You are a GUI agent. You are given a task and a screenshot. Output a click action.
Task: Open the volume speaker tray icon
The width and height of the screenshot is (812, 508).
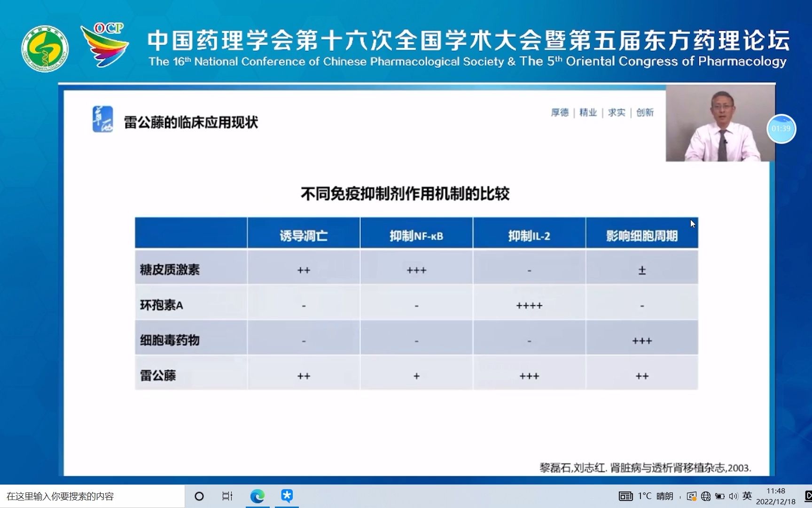[x=733, y=496]
